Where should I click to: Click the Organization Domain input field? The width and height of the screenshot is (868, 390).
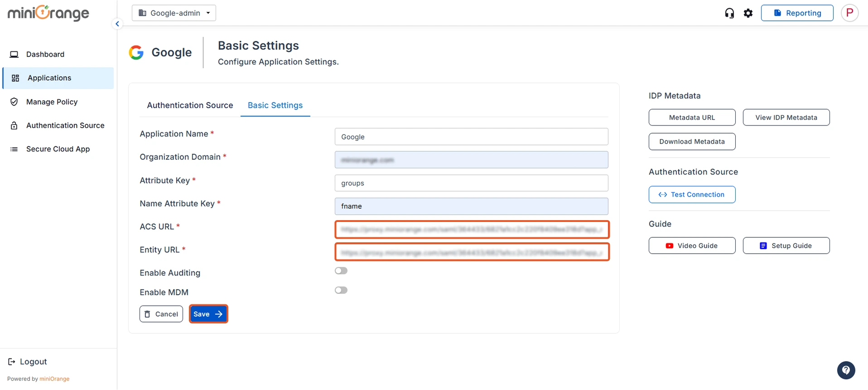(471, 160)
